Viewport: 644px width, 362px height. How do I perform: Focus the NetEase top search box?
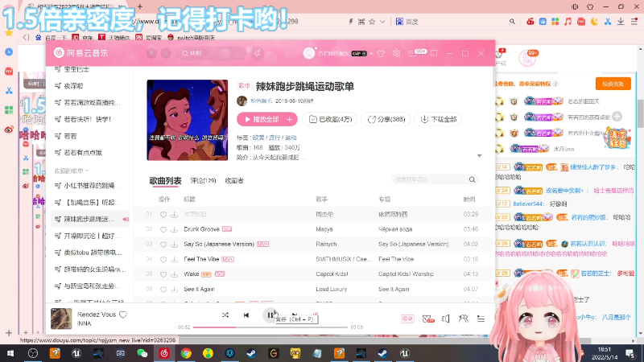(213, 53)
